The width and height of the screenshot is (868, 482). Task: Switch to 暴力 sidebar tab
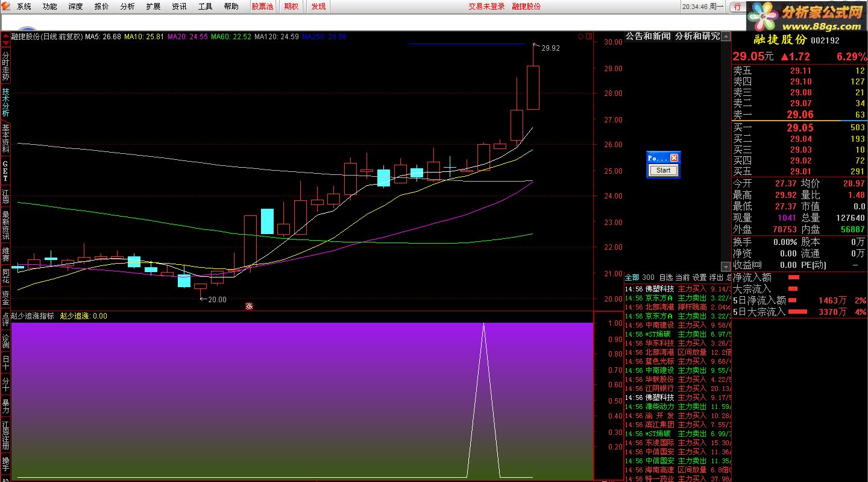point(5,407)
